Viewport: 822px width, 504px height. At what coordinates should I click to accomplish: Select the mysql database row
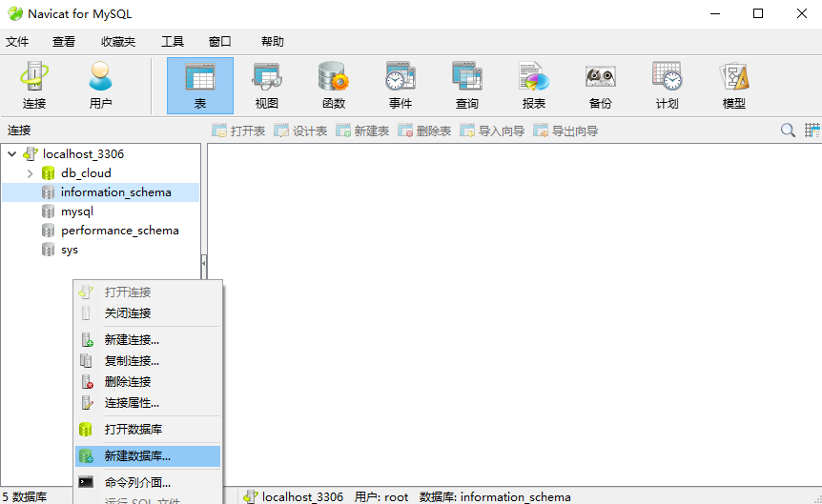click(x=101, y=212)
